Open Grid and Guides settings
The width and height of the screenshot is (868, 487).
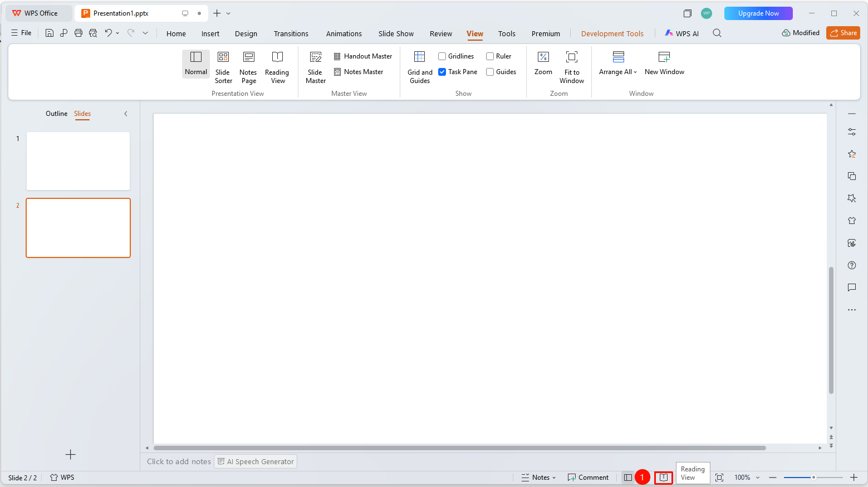(x=420, y=67)
